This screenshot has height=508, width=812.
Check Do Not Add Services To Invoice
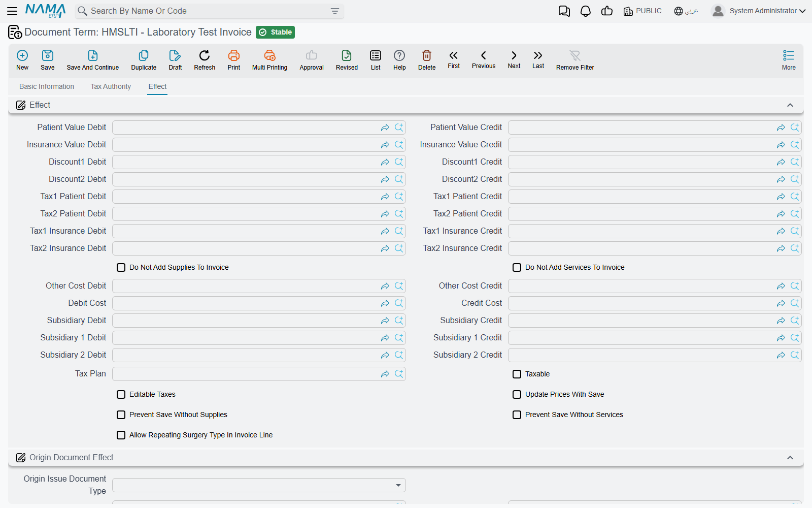coord(517,267)
